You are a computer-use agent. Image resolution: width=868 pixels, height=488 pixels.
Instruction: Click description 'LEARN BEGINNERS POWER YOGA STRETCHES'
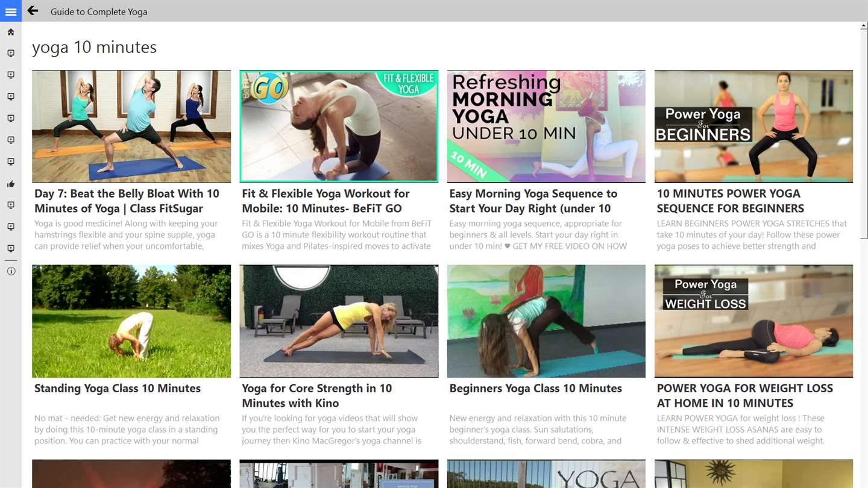pyautogui.click(x=752, y=235)
